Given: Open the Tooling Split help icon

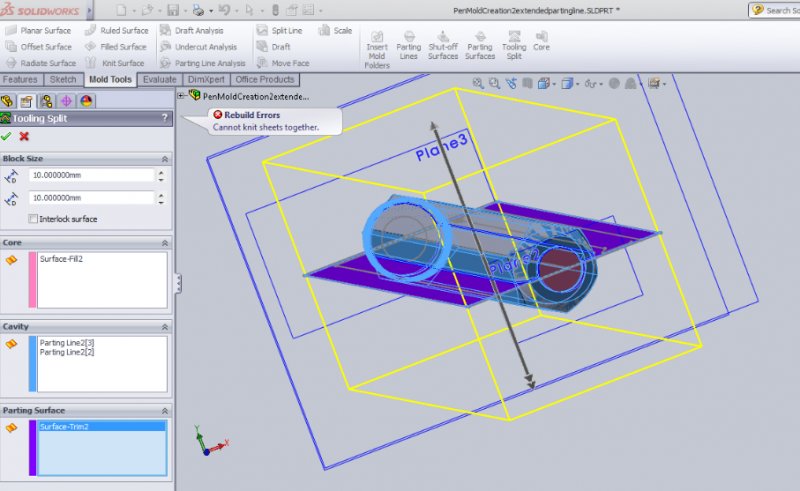Looking at the screenshot, I should 164,118.
